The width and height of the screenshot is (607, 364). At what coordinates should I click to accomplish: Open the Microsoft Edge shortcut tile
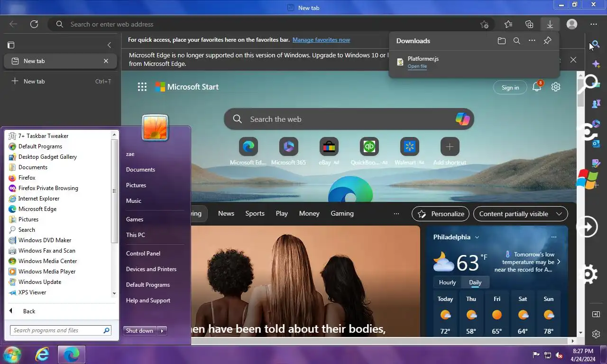coord(248,151)
